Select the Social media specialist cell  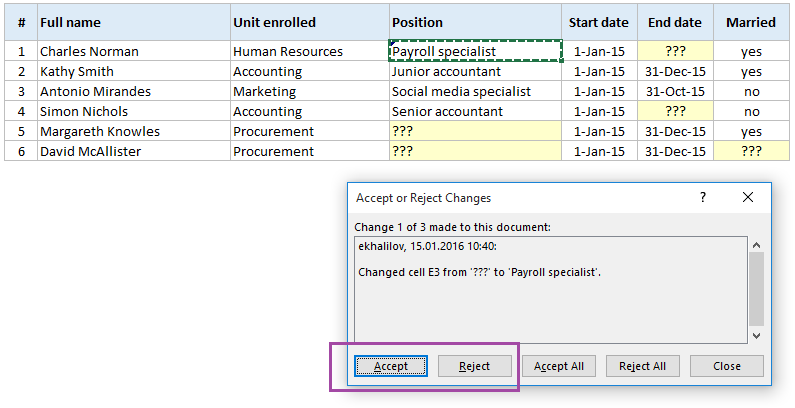[475, 91]
